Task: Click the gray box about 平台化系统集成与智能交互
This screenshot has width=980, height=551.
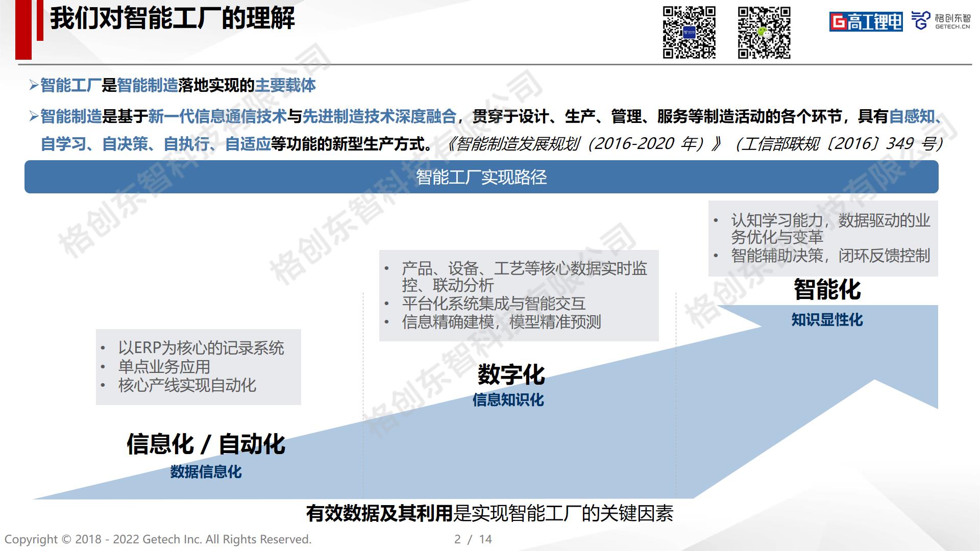Action: tap(519, 295)
